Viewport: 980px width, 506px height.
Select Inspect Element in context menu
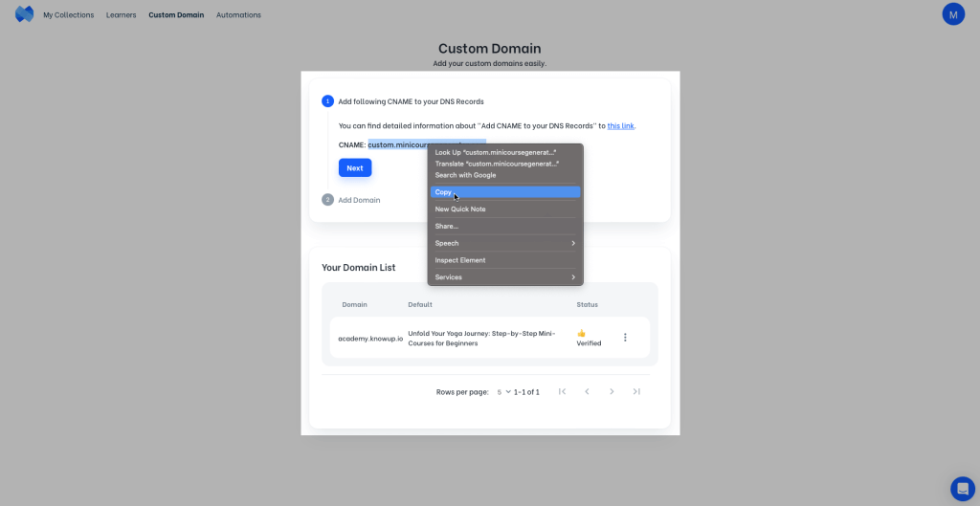(x=505, y=260)
